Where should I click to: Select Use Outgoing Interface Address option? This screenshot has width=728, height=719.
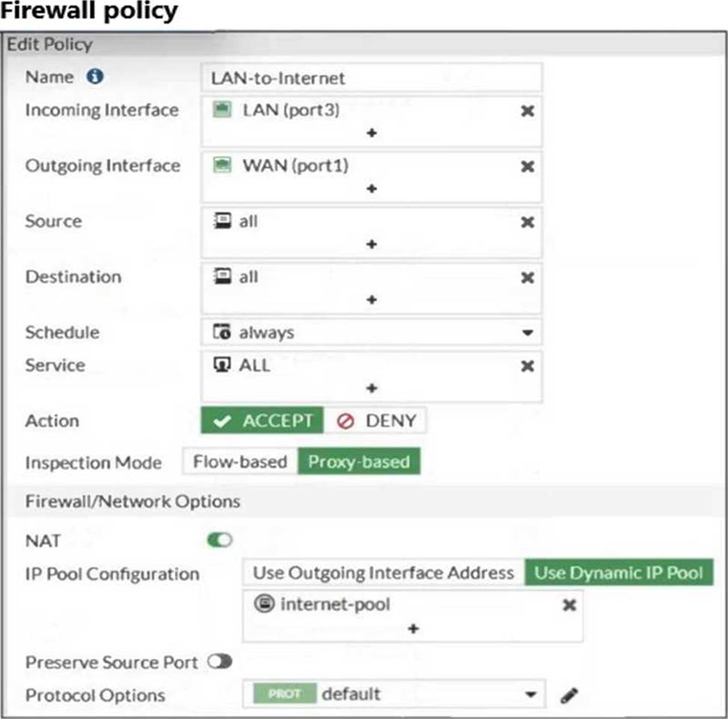tap(383, 573)
